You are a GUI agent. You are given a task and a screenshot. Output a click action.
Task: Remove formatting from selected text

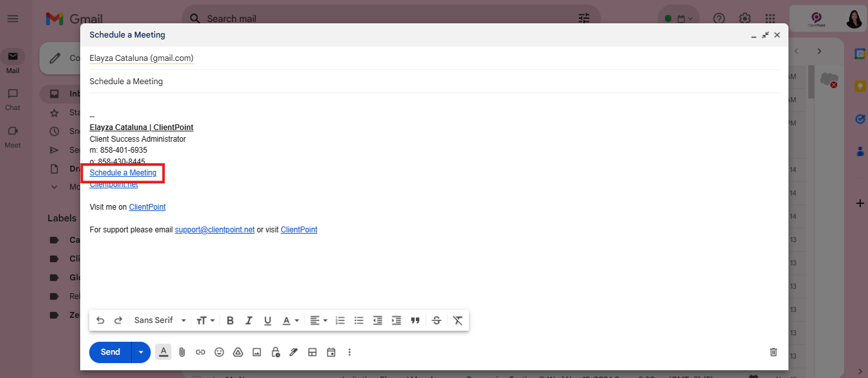click(x=458, y=320)
